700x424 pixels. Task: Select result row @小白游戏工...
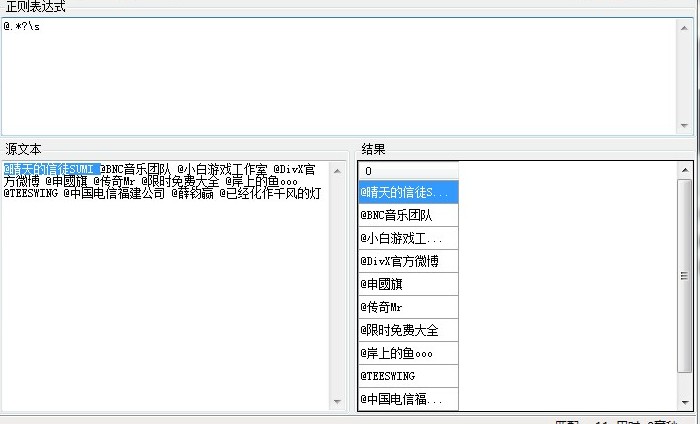[408, 238]
